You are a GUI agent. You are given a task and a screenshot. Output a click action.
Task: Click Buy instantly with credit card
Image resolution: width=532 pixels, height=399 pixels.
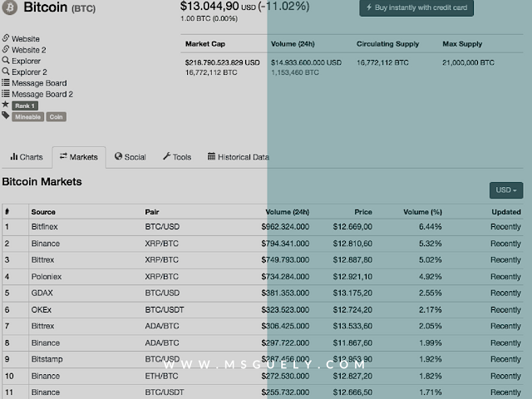click(x=416, y=7)
